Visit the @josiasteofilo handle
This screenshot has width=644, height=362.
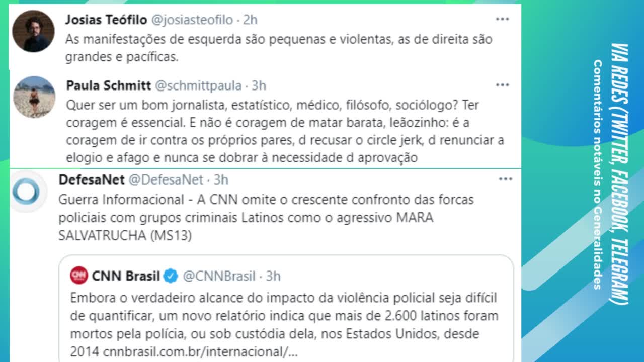pyautogui.click(x=192, y=20)
